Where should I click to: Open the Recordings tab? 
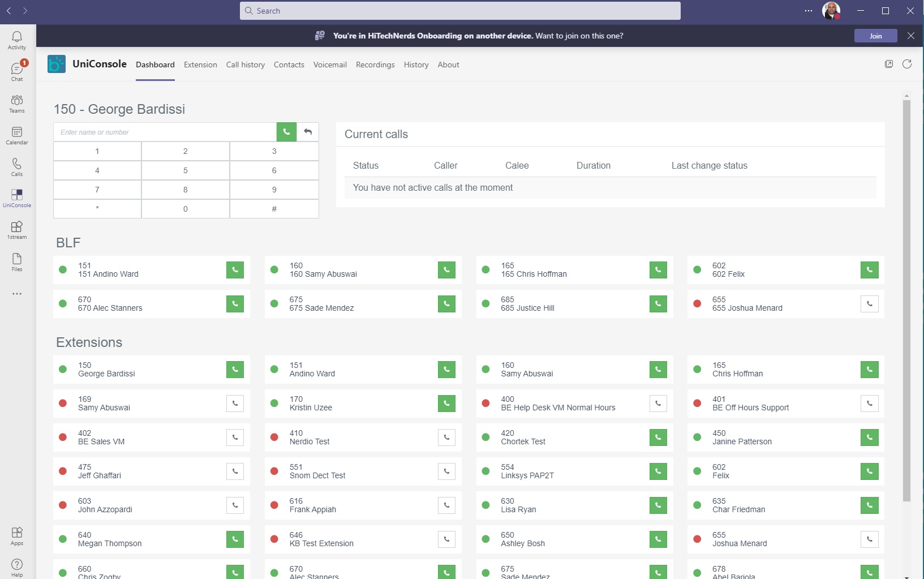[375, 65]
